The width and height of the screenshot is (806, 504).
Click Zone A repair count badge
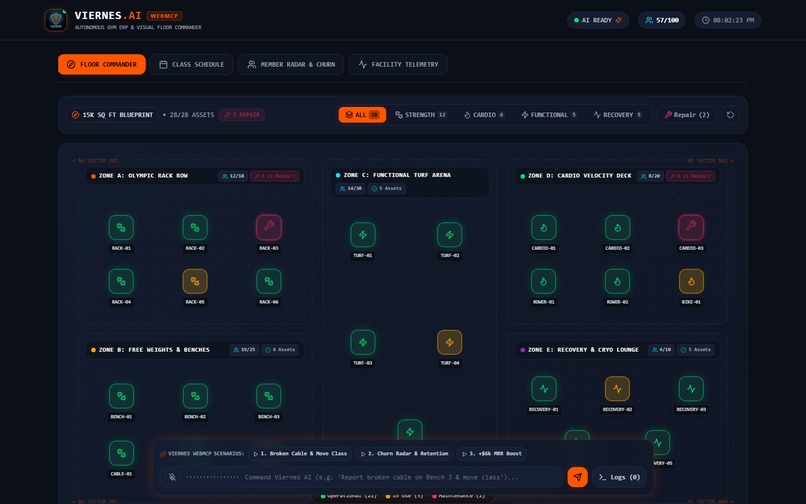tap(274, 176)
